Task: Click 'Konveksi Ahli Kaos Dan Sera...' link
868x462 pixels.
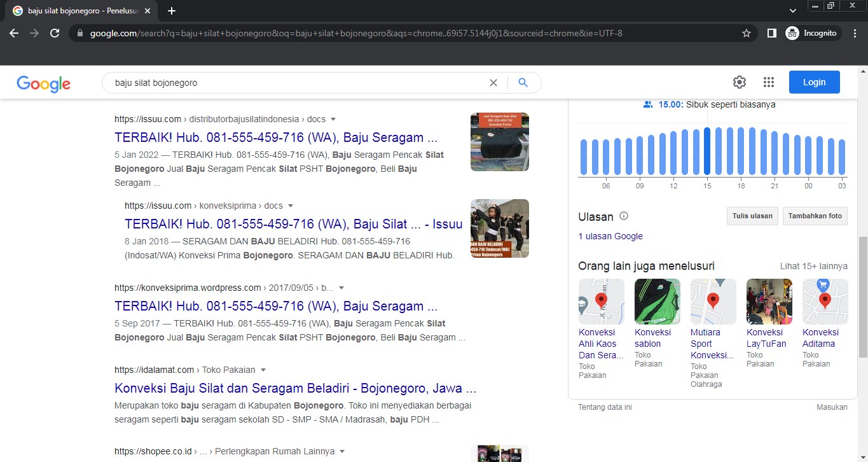Action: (601, 344)
